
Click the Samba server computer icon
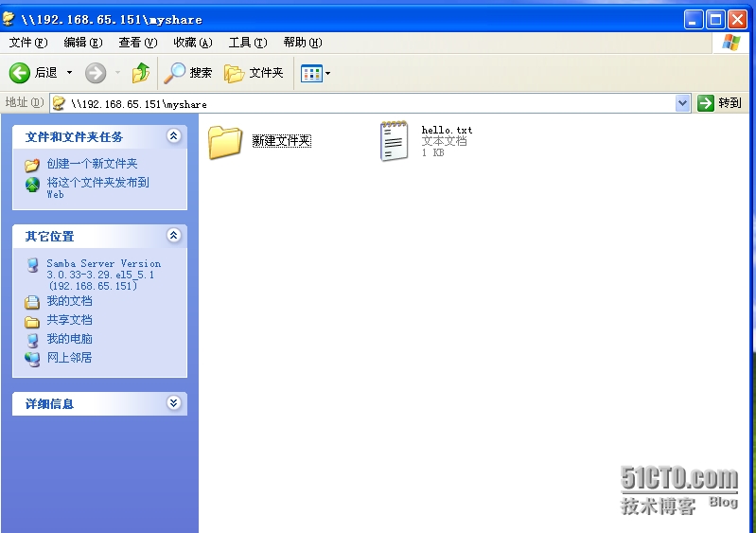32,265
